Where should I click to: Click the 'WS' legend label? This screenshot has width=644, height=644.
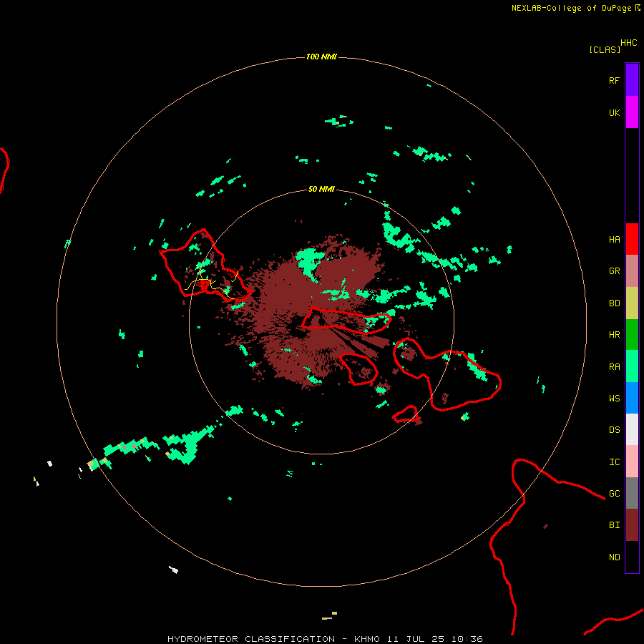614,398
